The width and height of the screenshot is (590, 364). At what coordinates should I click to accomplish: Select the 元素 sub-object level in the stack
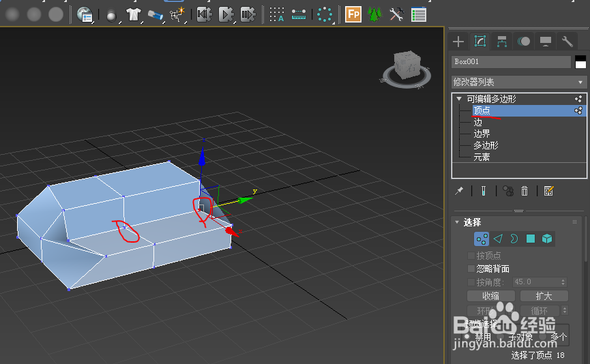482,157
